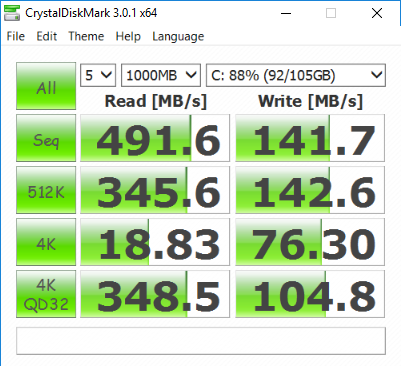
Task: Run the Seq benchmark test
Action: (x=46, y=138)
